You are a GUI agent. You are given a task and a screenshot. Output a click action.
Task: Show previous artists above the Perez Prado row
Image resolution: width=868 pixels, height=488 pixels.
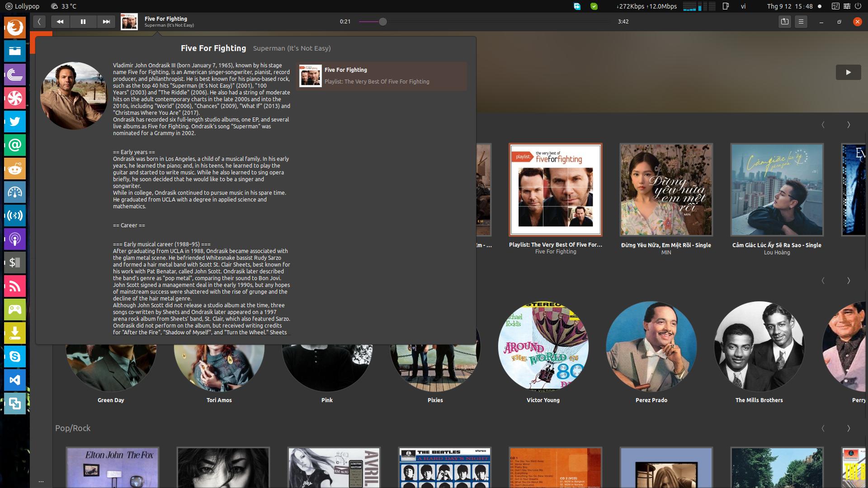[x=823, y=281]
